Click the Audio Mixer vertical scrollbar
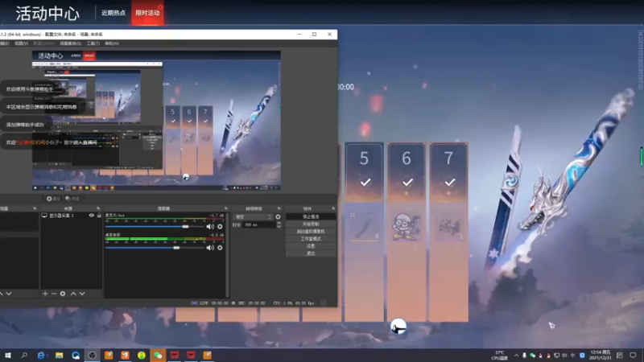644x362 pixels. pos(227,253)
